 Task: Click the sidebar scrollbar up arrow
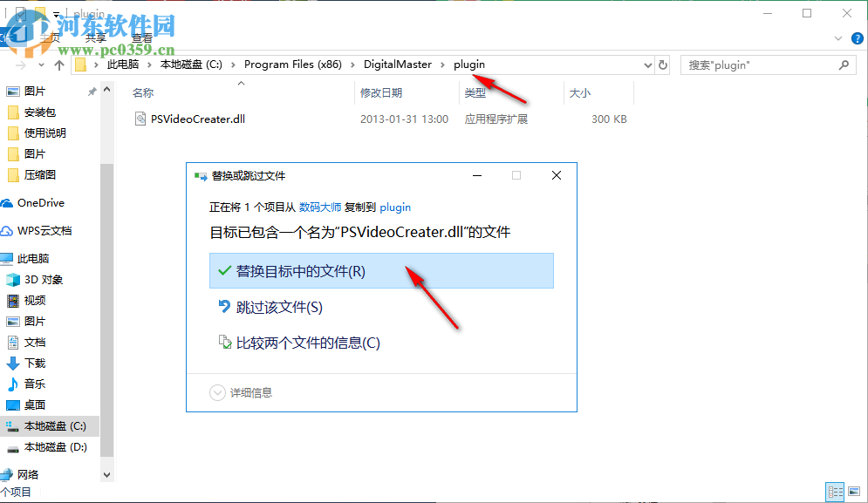106,89
